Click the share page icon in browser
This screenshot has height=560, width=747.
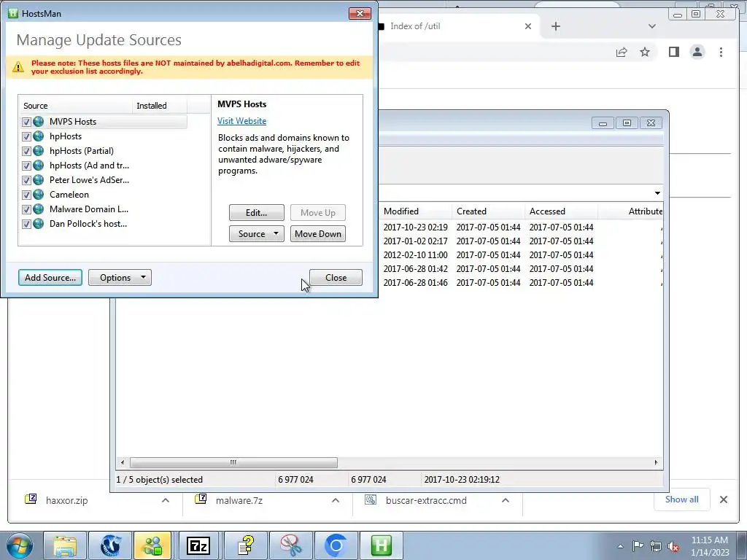622,52
